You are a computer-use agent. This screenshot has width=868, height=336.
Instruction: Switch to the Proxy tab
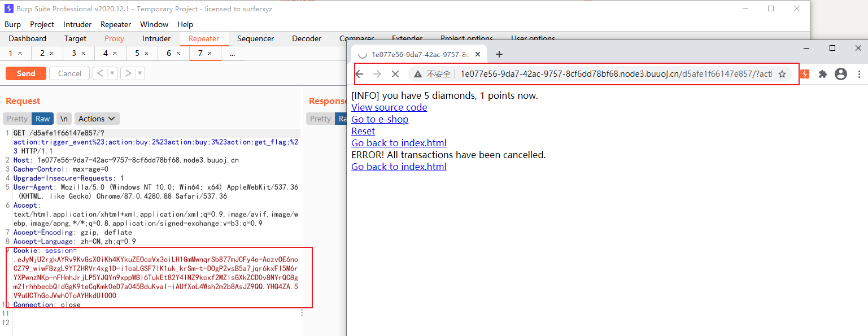click(114, 38)
